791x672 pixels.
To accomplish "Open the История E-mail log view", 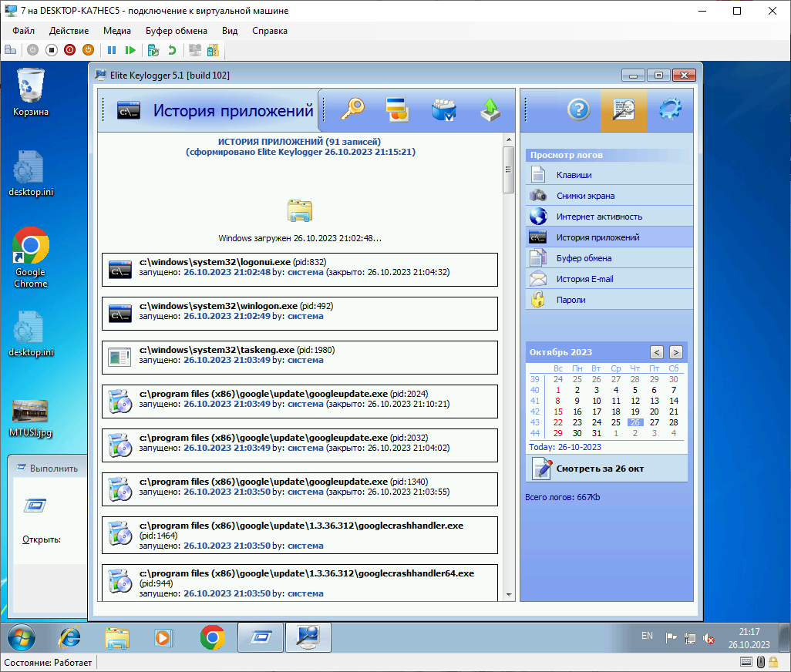I will (609, 279).
